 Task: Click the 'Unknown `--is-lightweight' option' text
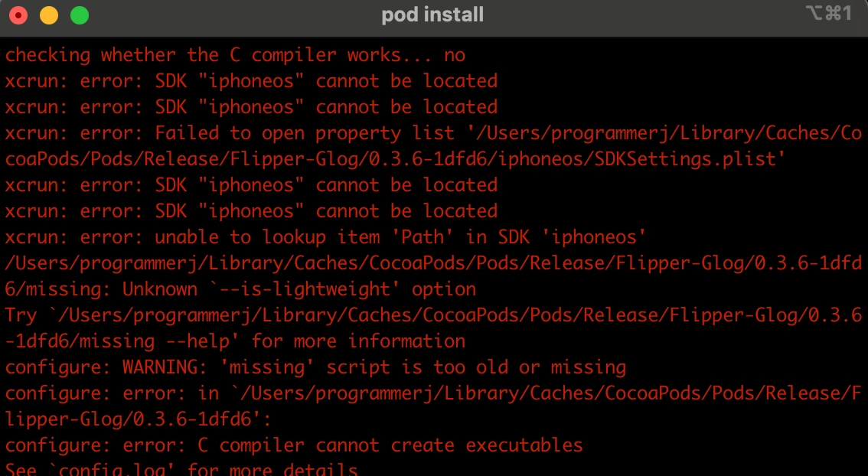point(299,289)
